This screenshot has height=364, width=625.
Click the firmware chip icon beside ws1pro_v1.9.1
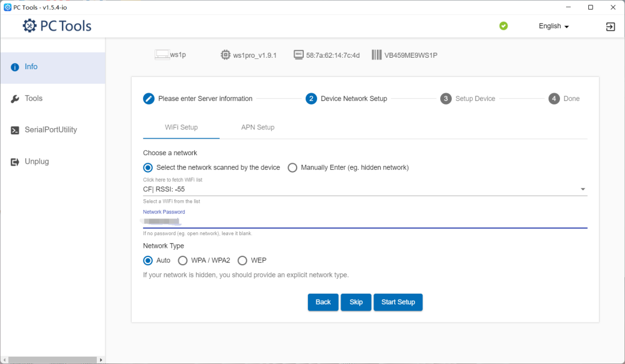pos(226,55)
